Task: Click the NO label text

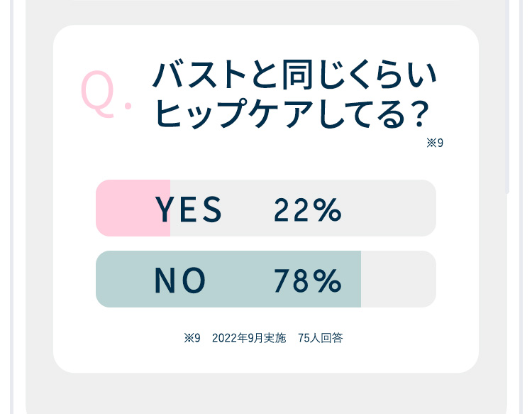Action: pyautogui.click(x=180, y=280)
